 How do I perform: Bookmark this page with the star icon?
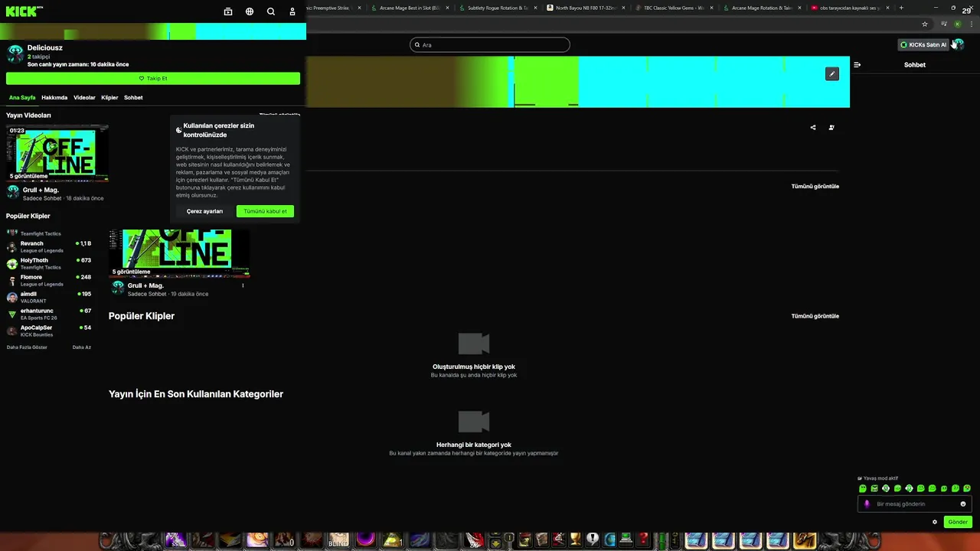coord(925,24)
